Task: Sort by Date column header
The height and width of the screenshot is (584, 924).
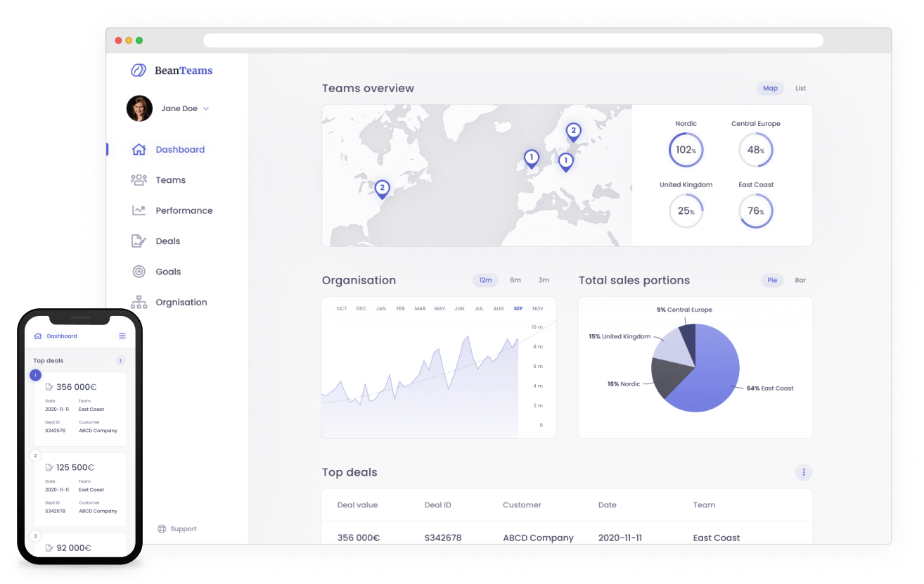Action: pyautogui.click(x=608, y=504)
